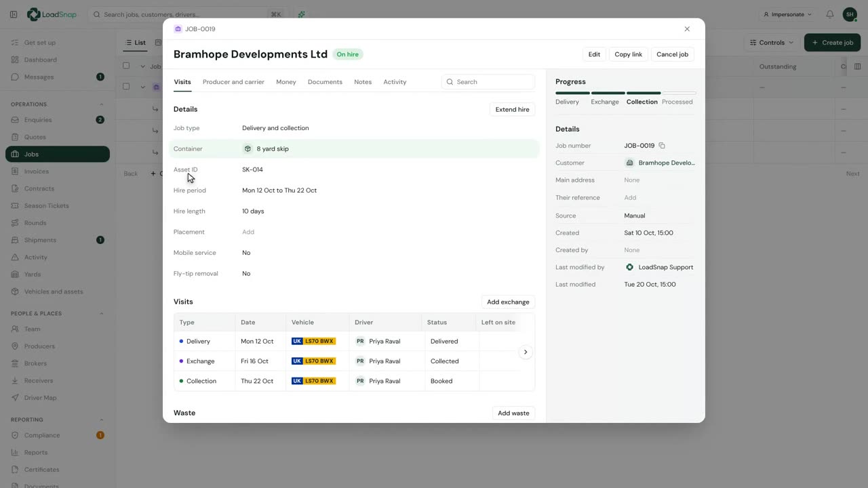Open Season Tickets in sidebar
The image size is (868, 488).
click(x=58, y=205)
